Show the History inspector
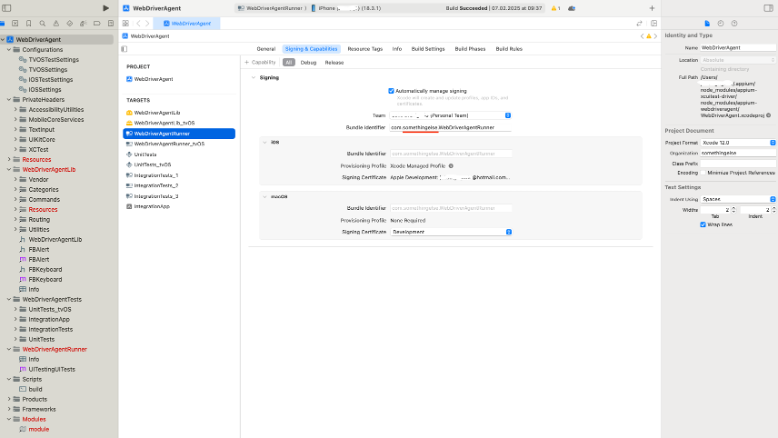 720,23
